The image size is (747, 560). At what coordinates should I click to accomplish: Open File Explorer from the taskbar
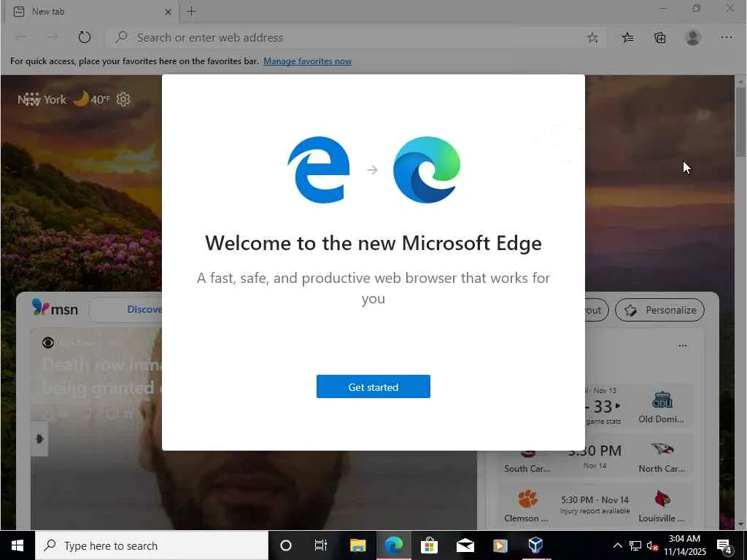(357, 545)
